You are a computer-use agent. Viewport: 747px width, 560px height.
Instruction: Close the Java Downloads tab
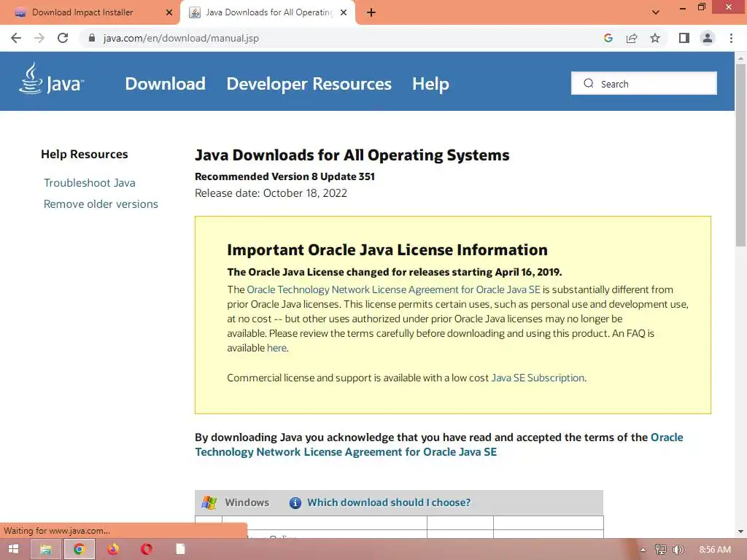click(344, 12)
